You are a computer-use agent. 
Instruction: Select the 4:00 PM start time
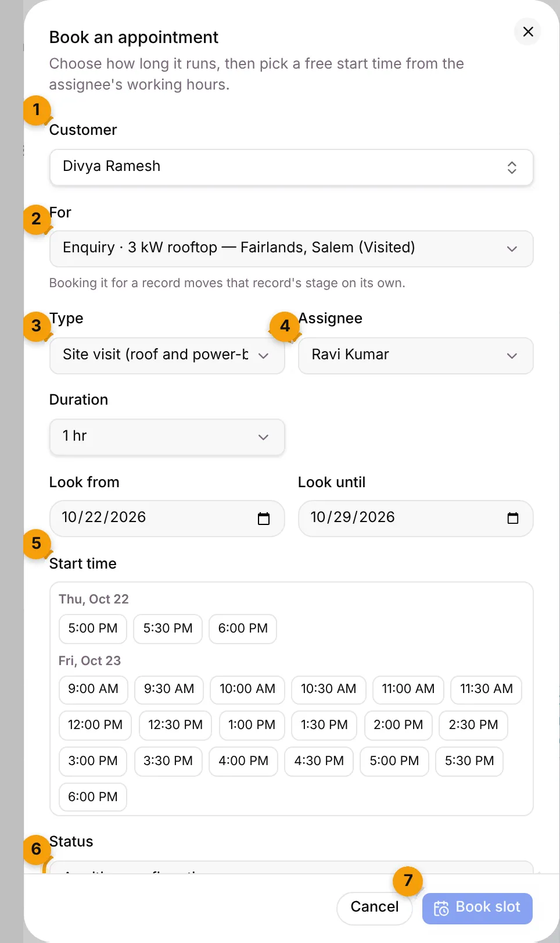pyautogui.click(x=243, y=762)
